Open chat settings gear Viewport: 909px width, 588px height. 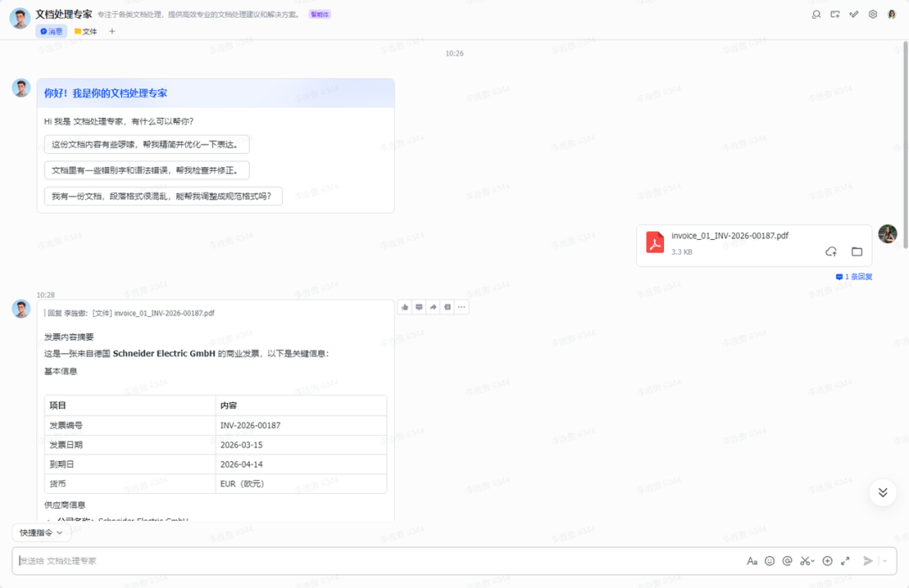873,14
